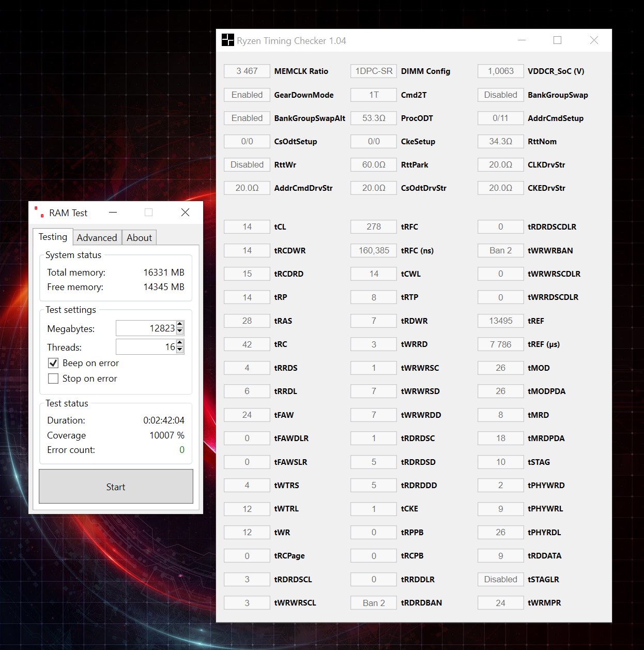Minimize the RAM Test window
This screenshot has width=644, height=650.
tap(113, 213)
